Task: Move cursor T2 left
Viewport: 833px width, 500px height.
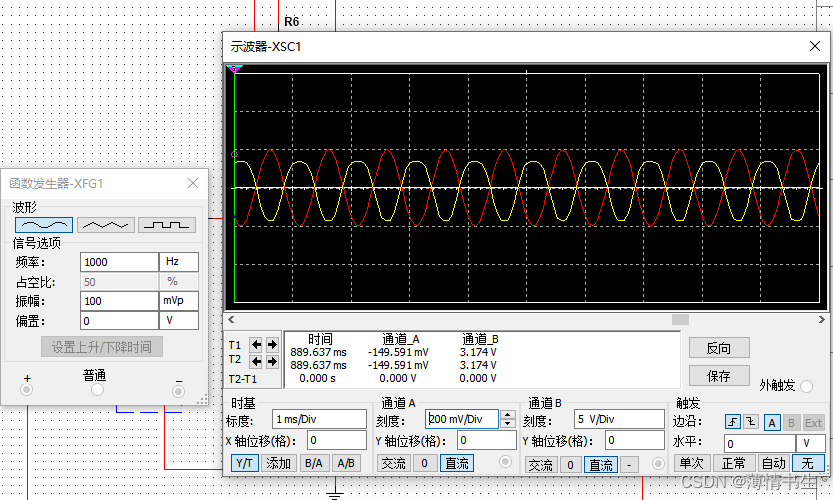Action: (256, 362)
